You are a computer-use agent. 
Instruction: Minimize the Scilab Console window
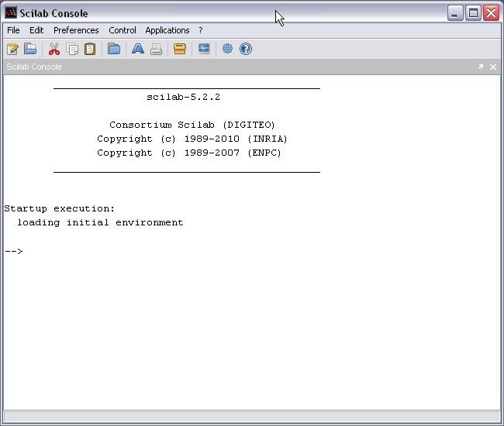pos(455,13)
